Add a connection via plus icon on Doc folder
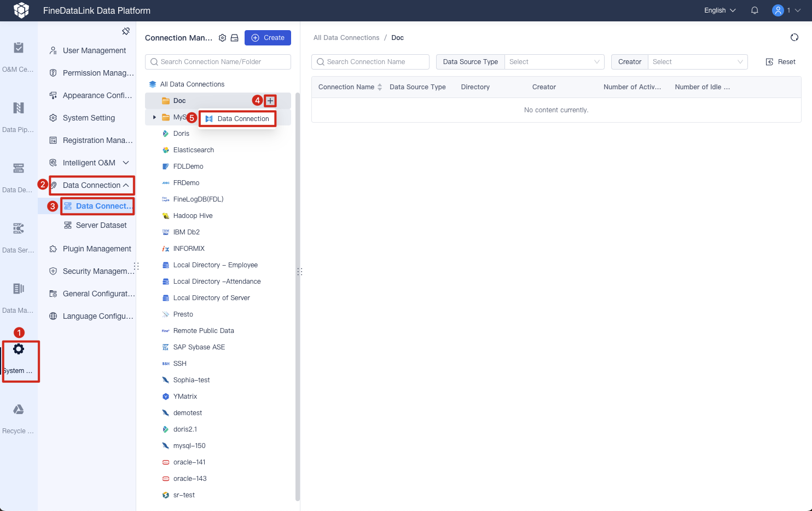 tap(270, 100)
